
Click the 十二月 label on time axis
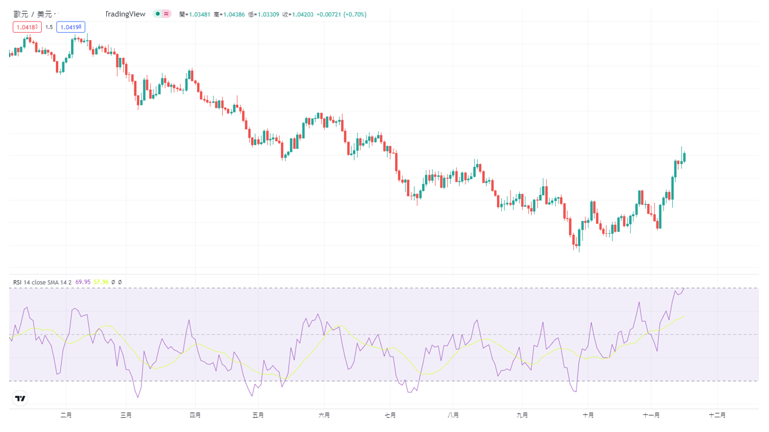click(717, 414)
